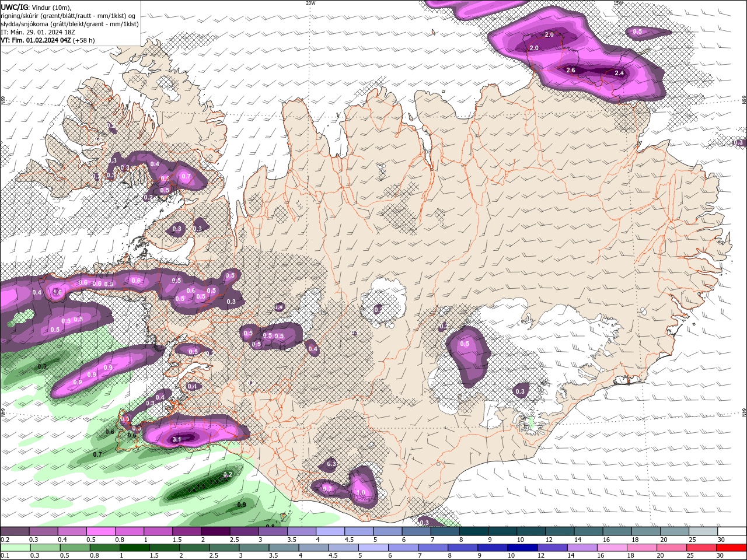Select the lavender swatch labeled 4 in top legend row
Viewport: 747px width, 560px height.
click(x=330, y=531)
